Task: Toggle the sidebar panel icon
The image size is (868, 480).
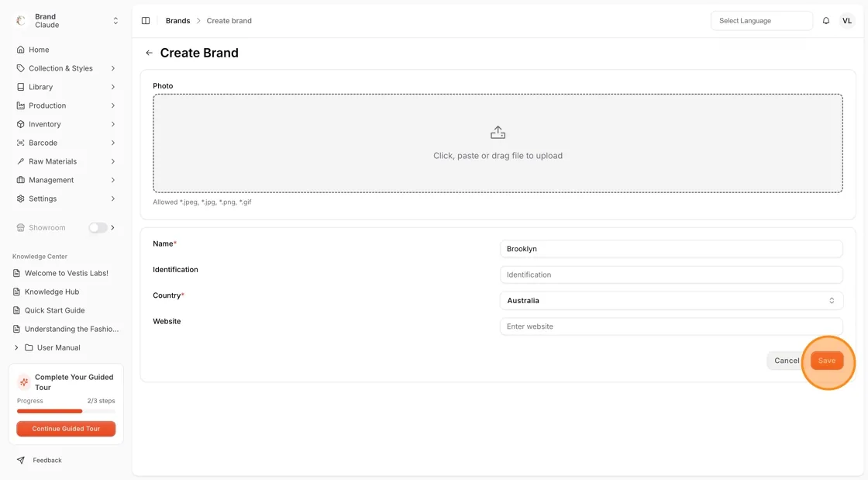Action: point(146,20)
